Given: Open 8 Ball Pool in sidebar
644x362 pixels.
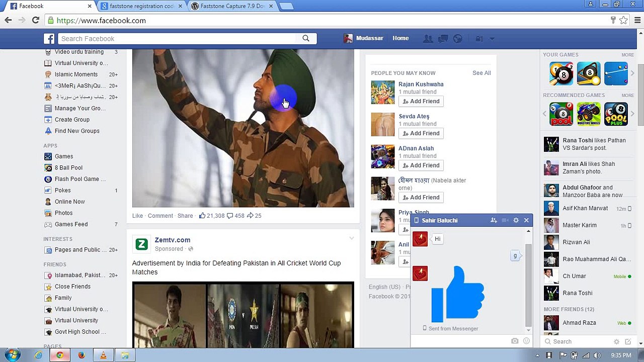Looking at the screenshot, I should pos(68,168).
